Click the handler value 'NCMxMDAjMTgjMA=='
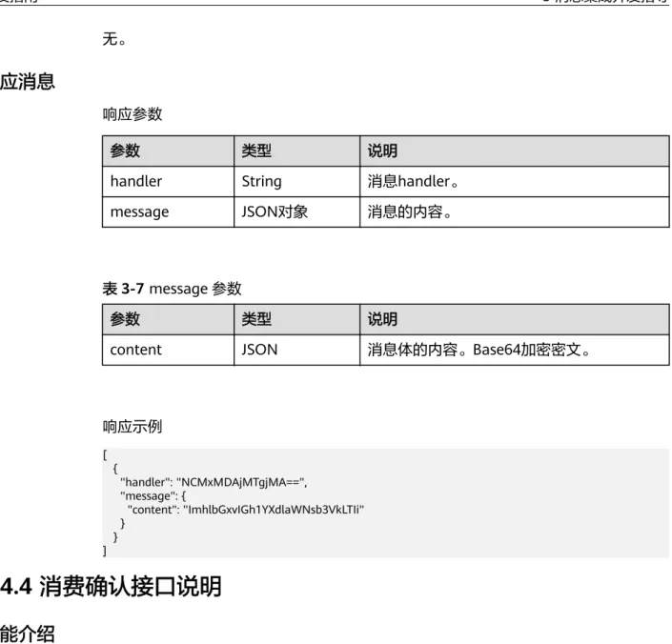672x644 pixels. point(240,482)
